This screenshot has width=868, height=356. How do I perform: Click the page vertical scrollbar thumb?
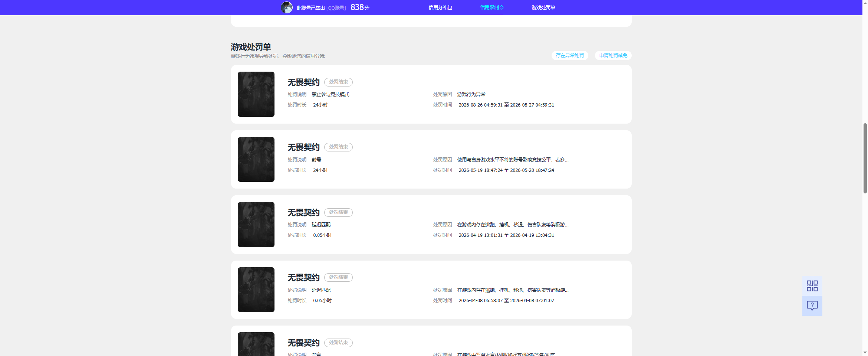coord(865,159)
